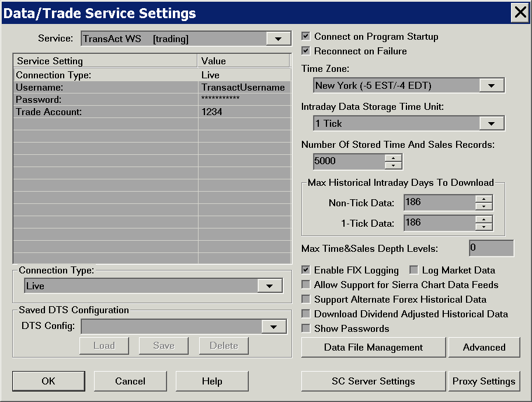
Task: Select the Connection Type row in table
Action: tap(152, 75)
